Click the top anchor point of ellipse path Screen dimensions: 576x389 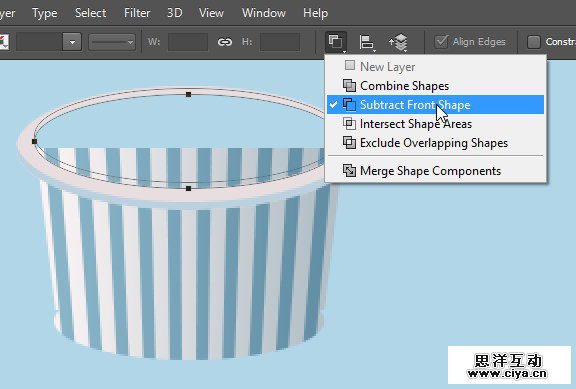[x=188, y=94]
